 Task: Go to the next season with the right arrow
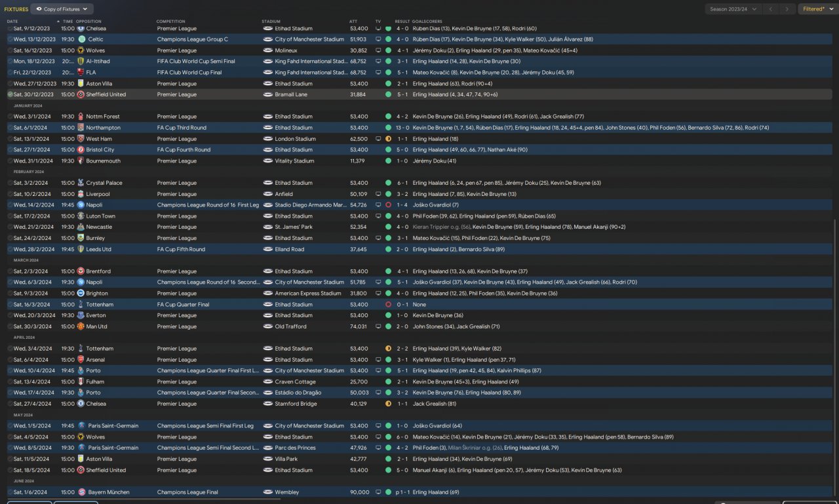click(x=788, y=9)
